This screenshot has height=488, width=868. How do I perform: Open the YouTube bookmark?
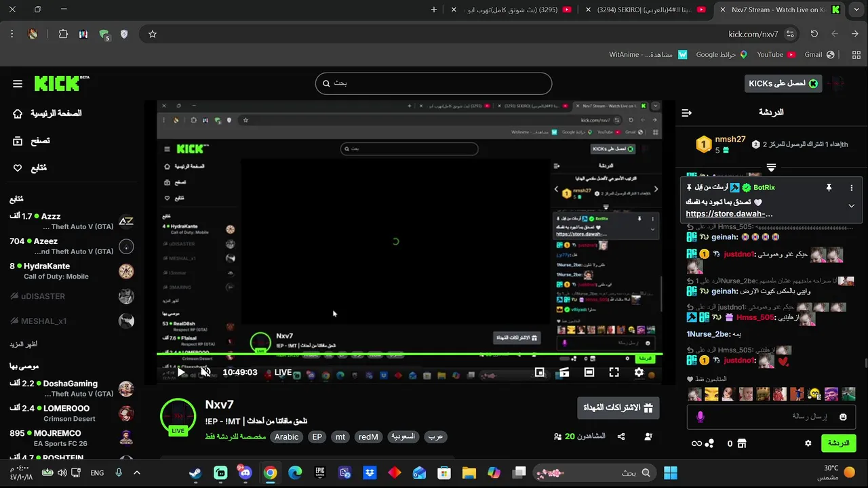pos(775,54)
